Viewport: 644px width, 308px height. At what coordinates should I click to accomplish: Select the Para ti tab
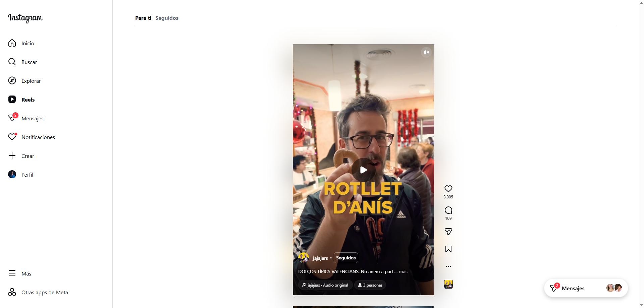(143, 18)
